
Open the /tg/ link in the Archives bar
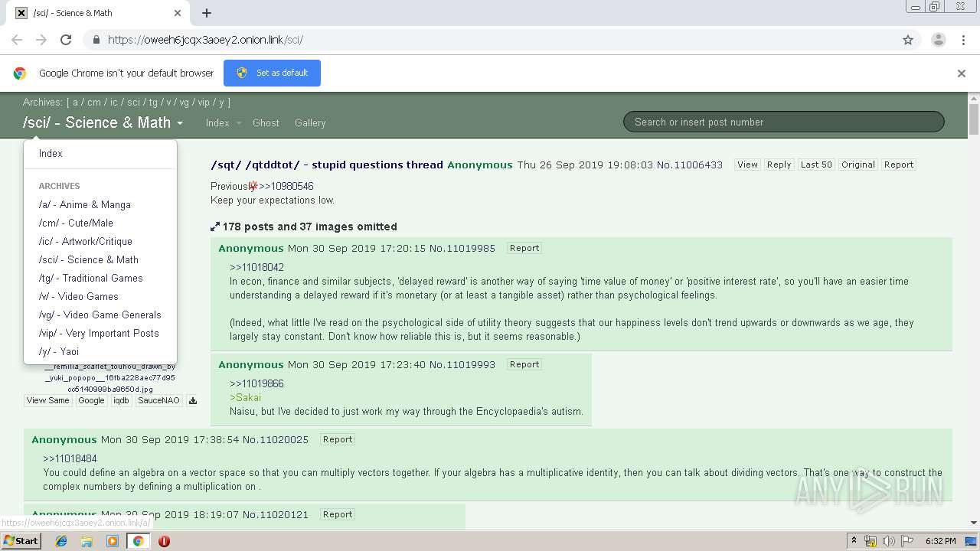pyautogui.click(x=153, y=102)
